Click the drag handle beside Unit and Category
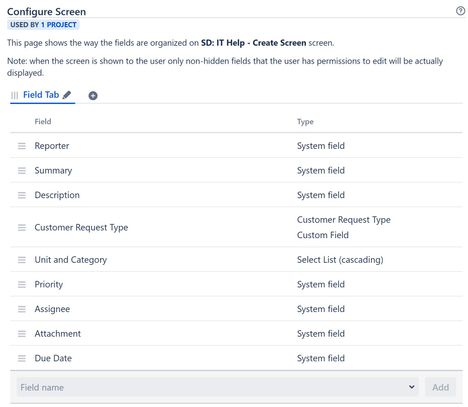 point(22,260)
